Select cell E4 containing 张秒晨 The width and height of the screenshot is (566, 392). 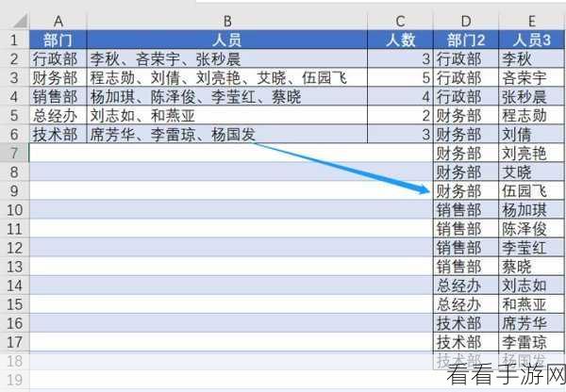pos(532,96)
